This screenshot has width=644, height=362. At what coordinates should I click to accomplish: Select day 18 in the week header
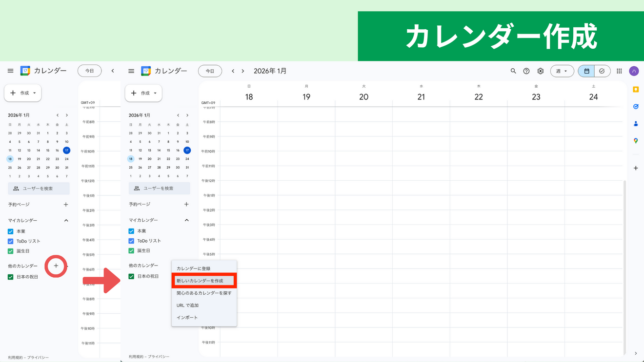point(249,97)
